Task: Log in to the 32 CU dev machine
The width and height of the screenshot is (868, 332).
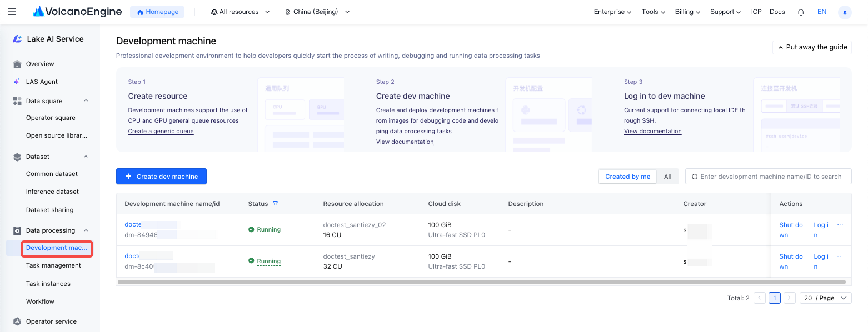Action: tap(821, 261)
